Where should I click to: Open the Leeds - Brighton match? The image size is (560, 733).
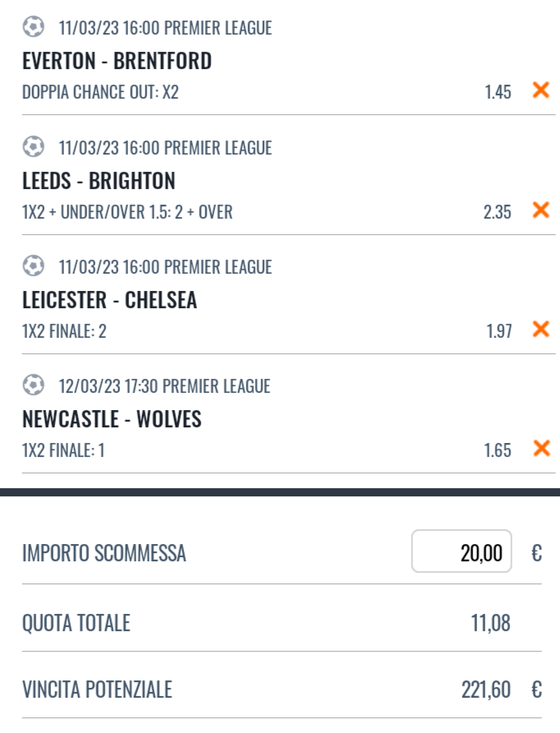click(99, 181)
